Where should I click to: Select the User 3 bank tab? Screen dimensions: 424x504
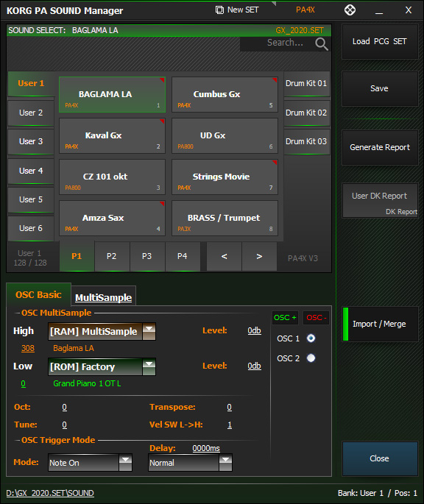click(31, 141)
